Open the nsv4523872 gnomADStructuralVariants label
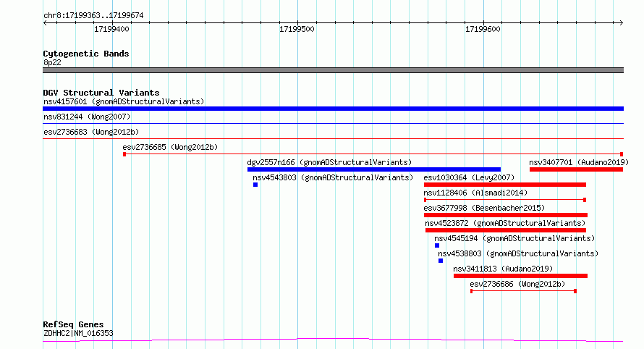644x349 pixels. click(505, 223)
